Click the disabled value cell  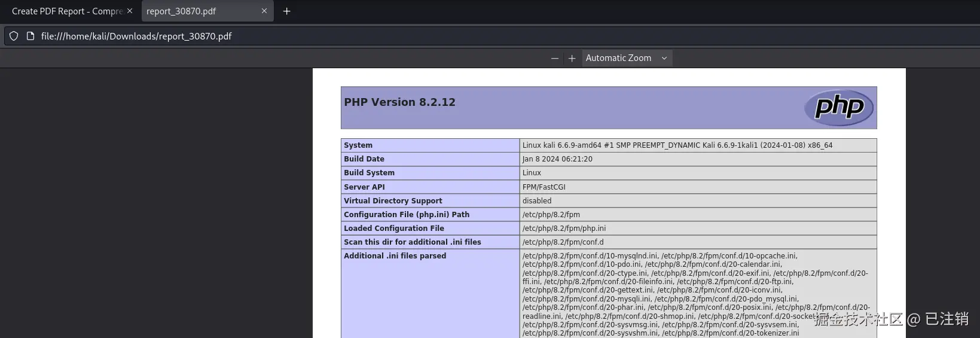coord(537,201)
